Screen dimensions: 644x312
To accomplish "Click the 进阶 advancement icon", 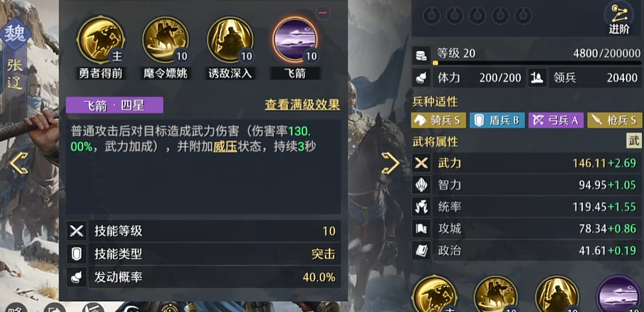I will [x=619, y=18].
